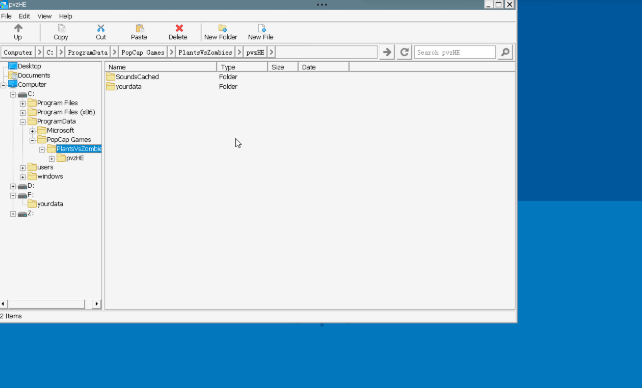The image size is (642, 388).
Task: Open the View menu
Action: [x=45, y=16]
